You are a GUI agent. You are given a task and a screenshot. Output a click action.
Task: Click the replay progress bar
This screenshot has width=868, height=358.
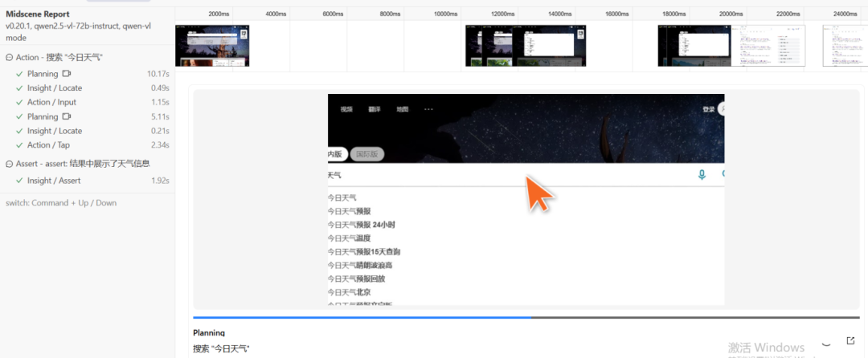point(526,318)
